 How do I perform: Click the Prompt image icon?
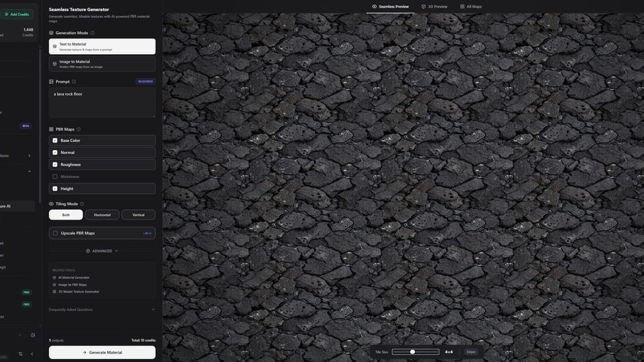coord(52,82)
